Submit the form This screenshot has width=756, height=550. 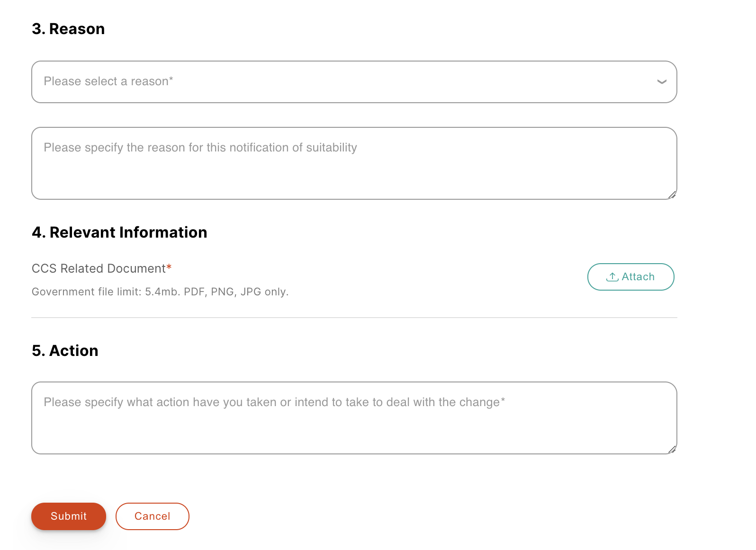point(69,516)
